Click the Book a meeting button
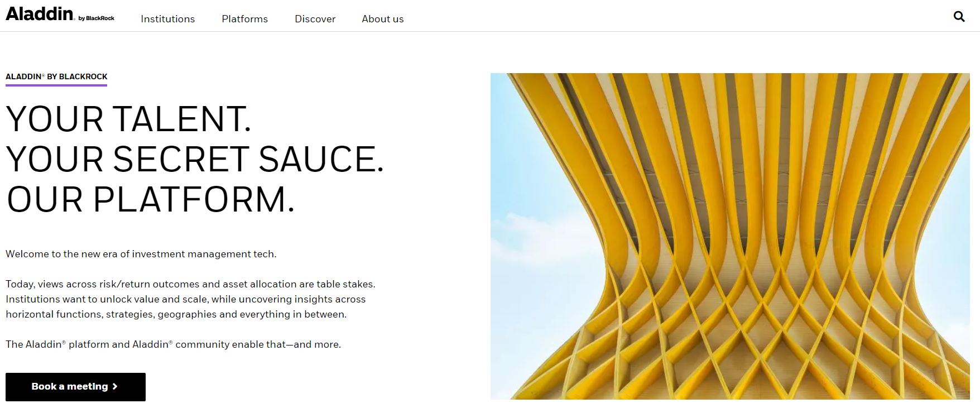The width and height of the screenshot is (980, 408). point(75,387)
